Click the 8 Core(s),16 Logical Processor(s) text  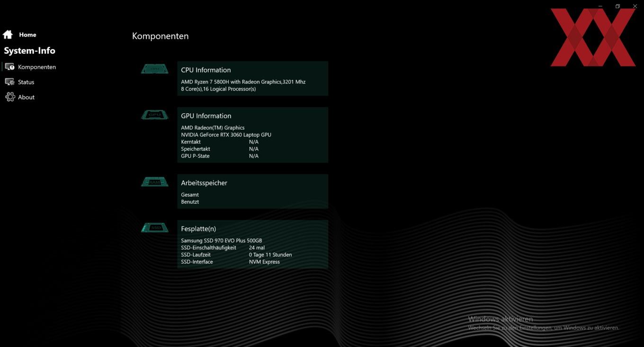tap(218, 89)
